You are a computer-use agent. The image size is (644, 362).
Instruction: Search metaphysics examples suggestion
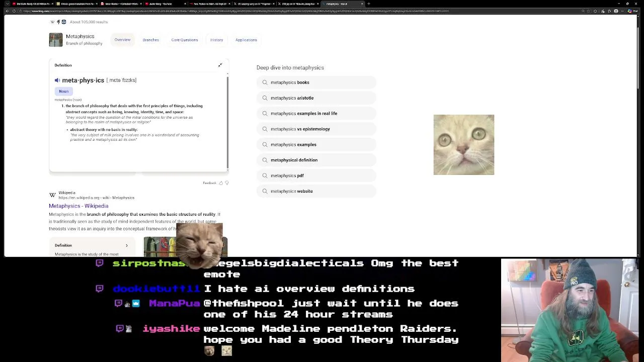pos(316,145)
